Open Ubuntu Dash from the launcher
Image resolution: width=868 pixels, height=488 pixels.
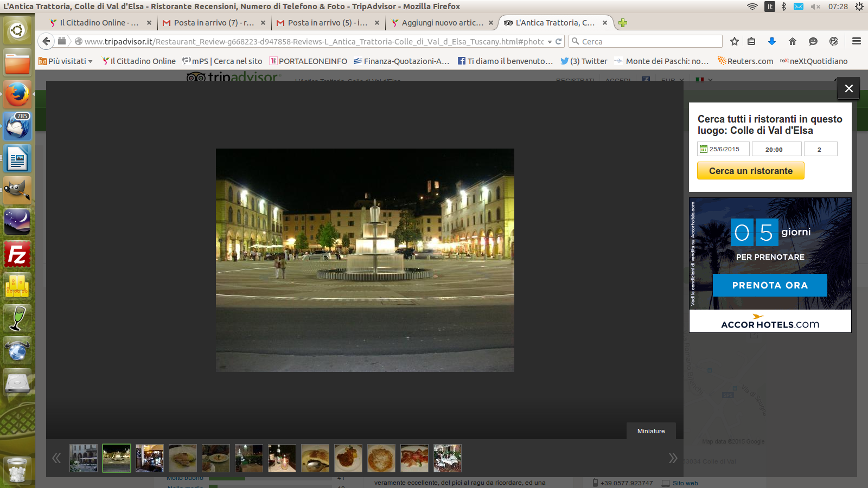17,30
